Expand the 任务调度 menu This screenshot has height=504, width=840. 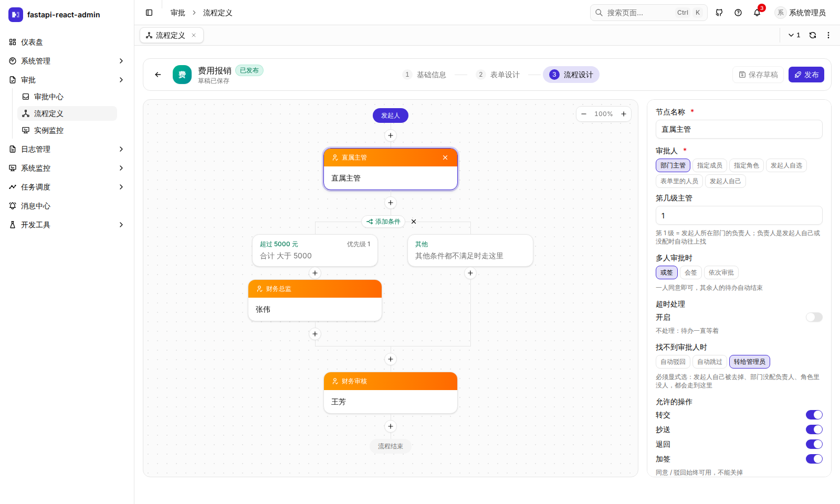(x=67, y=187)
